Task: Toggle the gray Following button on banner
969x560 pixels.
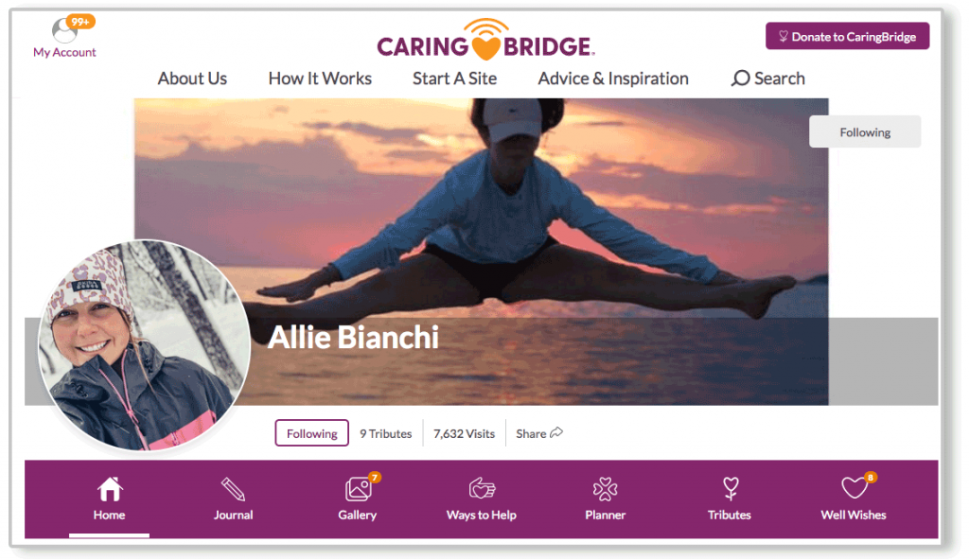Action: pos(865,131)
